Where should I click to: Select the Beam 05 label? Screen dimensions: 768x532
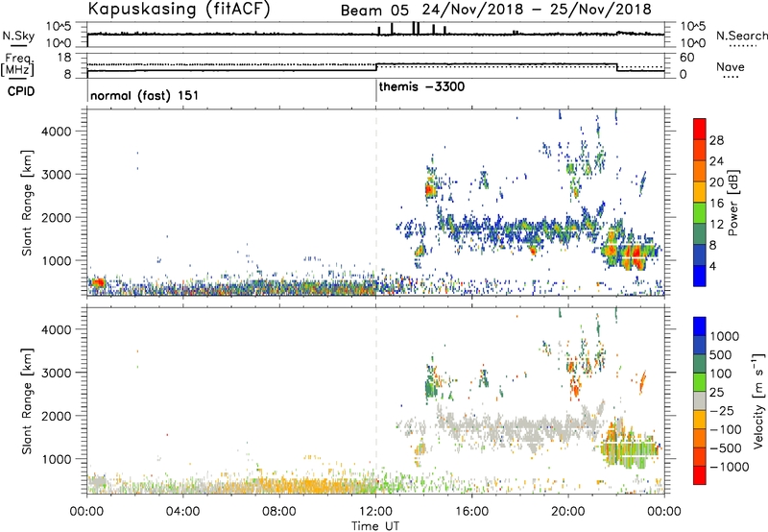(x=374, y=11)
